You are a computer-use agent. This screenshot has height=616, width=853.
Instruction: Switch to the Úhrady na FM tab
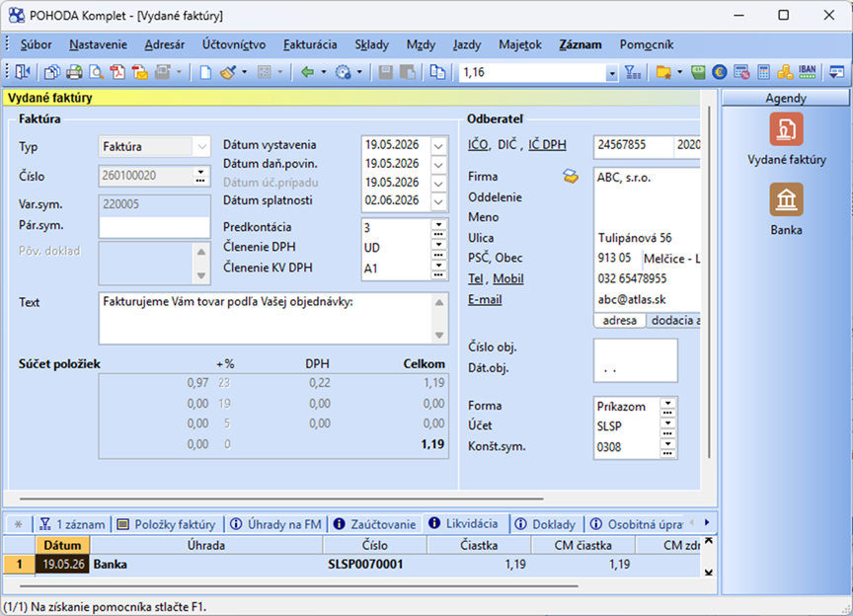(276, 524)
